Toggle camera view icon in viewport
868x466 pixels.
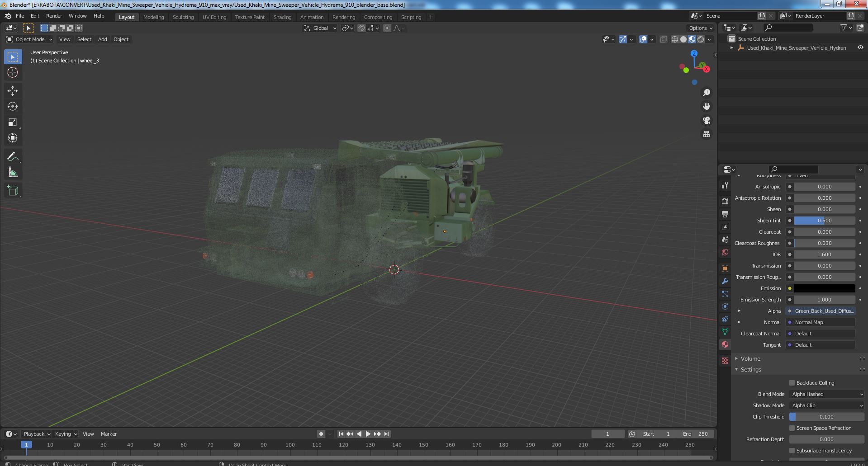[706, 120]
